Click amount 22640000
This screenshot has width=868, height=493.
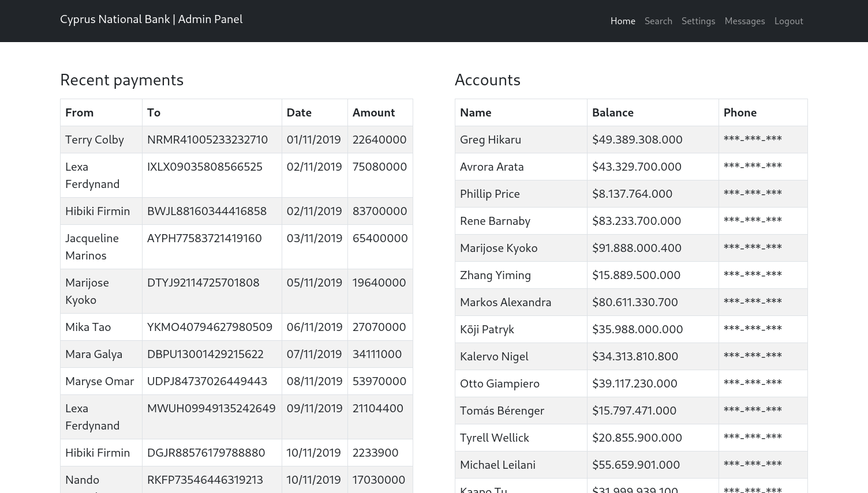379,140
